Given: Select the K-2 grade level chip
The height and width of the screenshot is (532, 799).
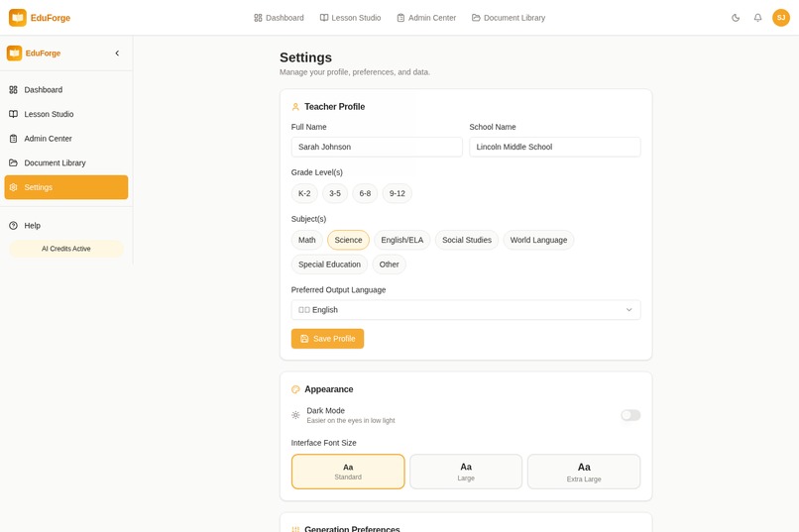Looking at the screenshot, I should pos(304,193).
